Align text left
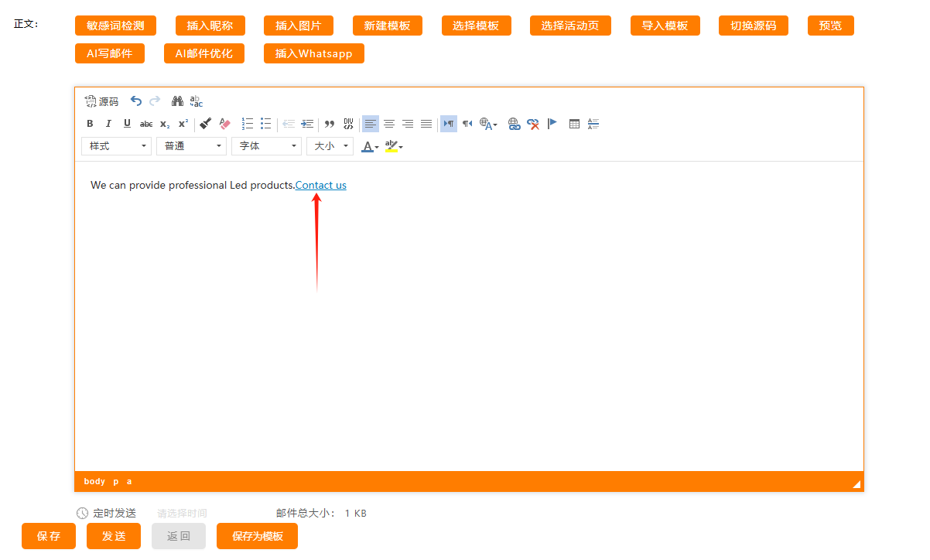The height and width of the screenshot is (560, 930). coord(371,124)
